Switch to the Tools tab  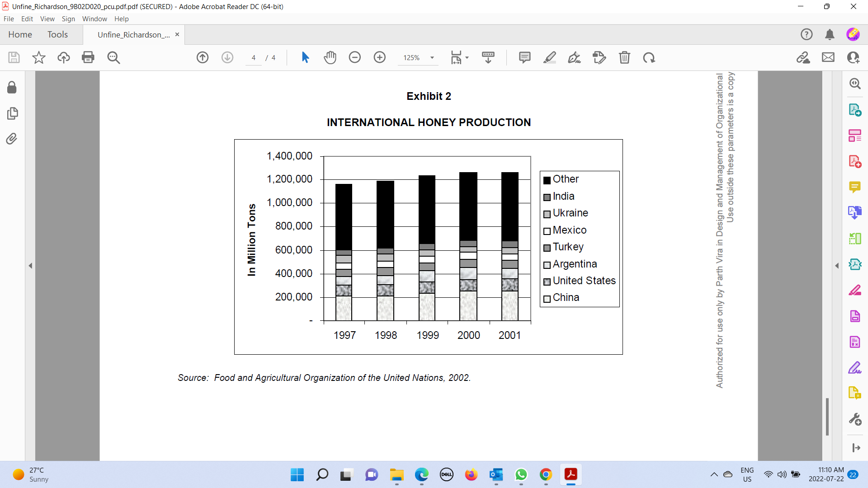tap(57, 34)
